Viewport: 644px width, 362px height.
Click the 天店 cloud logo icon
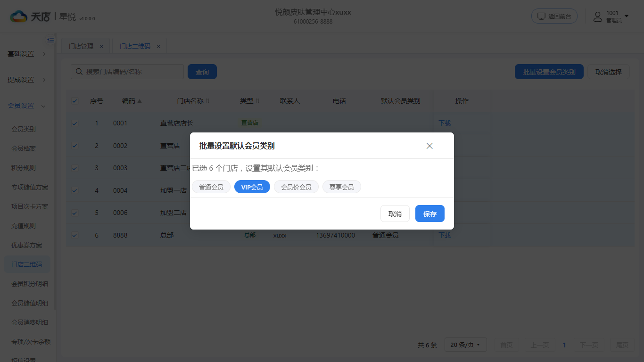(19, 17)
